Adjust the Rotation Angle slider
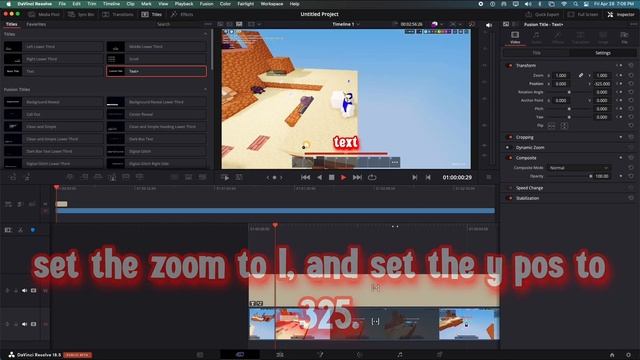Screen dimensions: 640x360 [569, 92]
